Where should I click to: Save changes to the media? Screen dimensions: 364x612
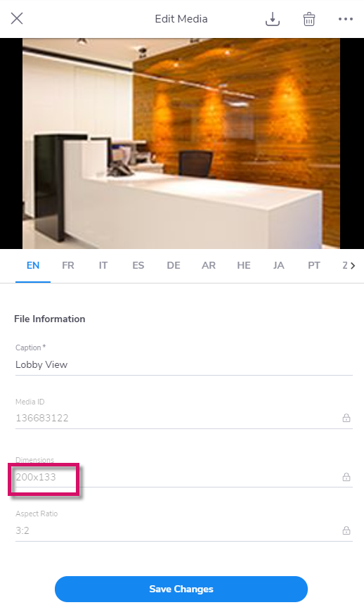pyautogui.click(x=181, y=589)
